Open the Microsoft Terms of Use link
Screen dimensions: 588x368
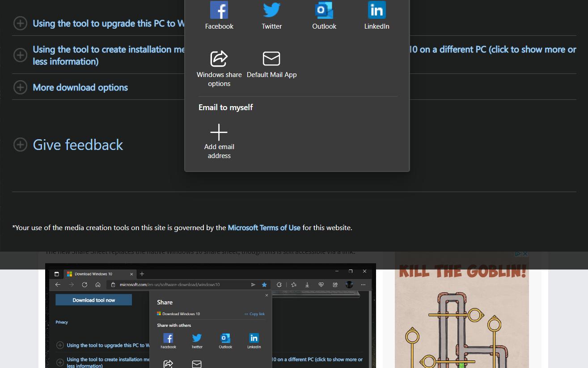pos(264,227)
